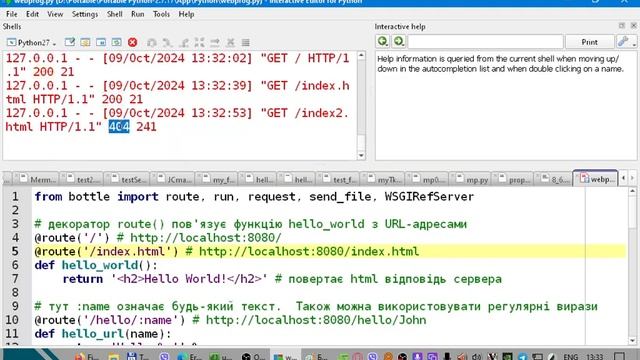
Task: Click hello_url on line 11
Action: (x=93, y=334)
